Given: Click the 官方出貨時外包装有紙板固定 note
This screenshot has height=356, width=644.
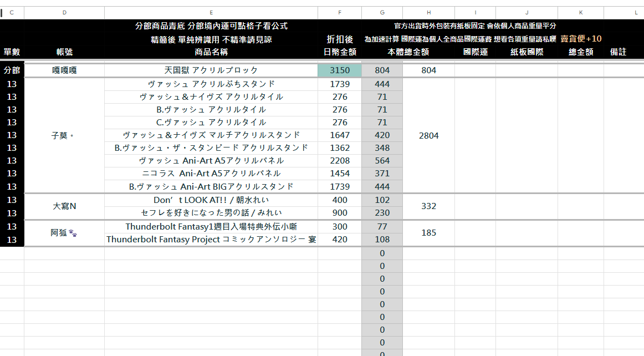Looking at the screenshot, I should [x=475, y=26].
